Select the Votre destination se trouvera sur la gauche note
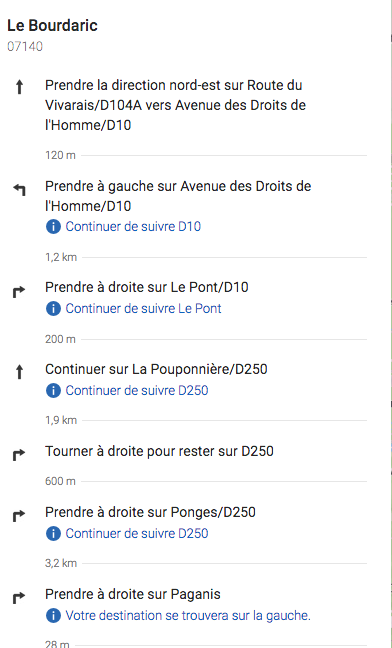This screenshot has width=392, height=648. click(188, 616)
